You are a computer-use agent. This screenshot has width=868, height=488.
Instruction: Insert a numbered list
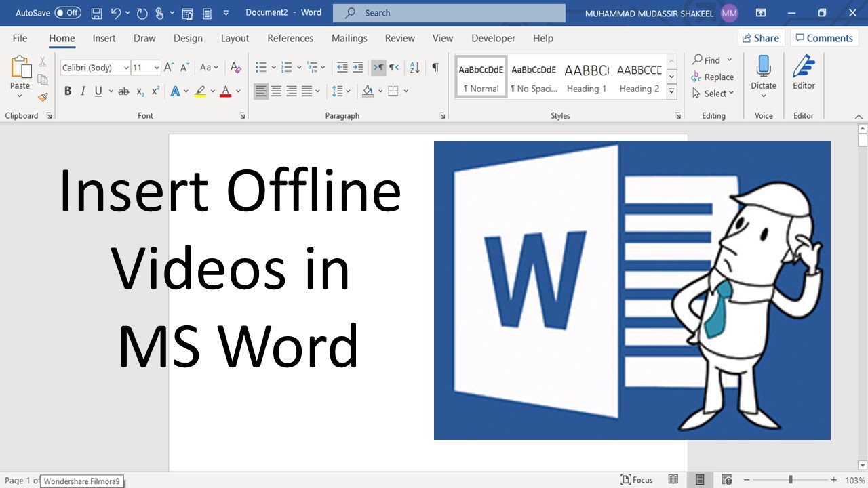pyautogui.click(x=286, y=68)
